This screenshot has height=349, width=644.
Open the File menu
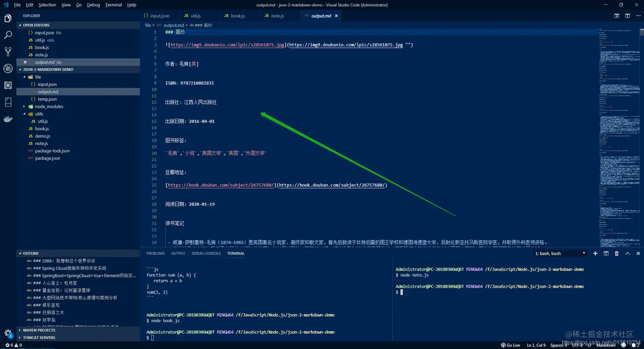tap(17, 5)
